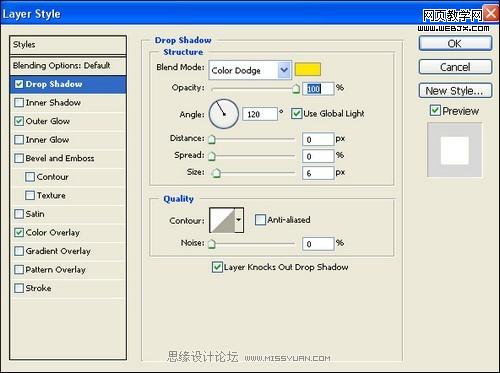The image size is (500, 373).
Task: Click the Distance slider handle
Action: pos(212,139)
